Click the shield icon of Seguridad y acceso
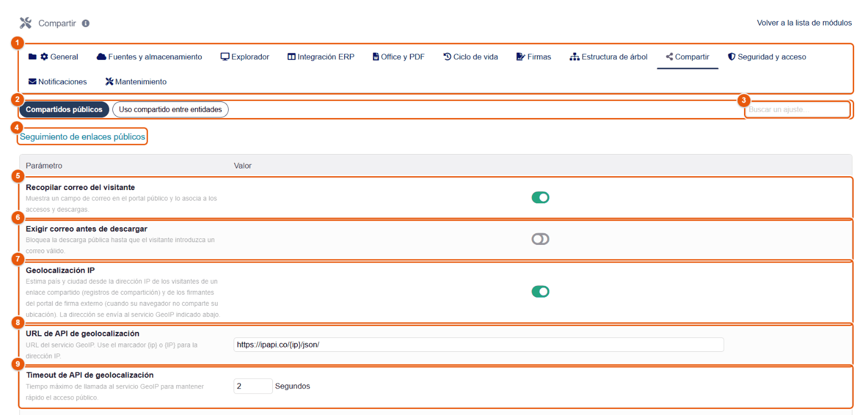Screen dimensions: 868x415 731,57
